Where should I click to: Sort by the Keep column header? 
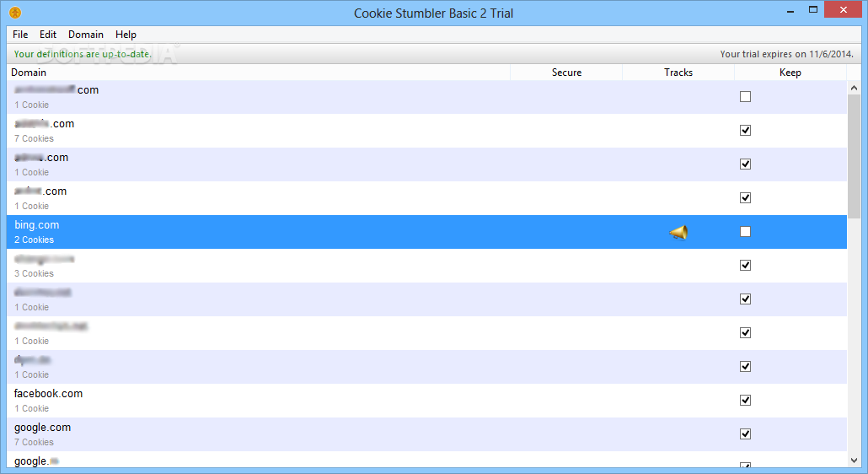click(x=790, y=73)
